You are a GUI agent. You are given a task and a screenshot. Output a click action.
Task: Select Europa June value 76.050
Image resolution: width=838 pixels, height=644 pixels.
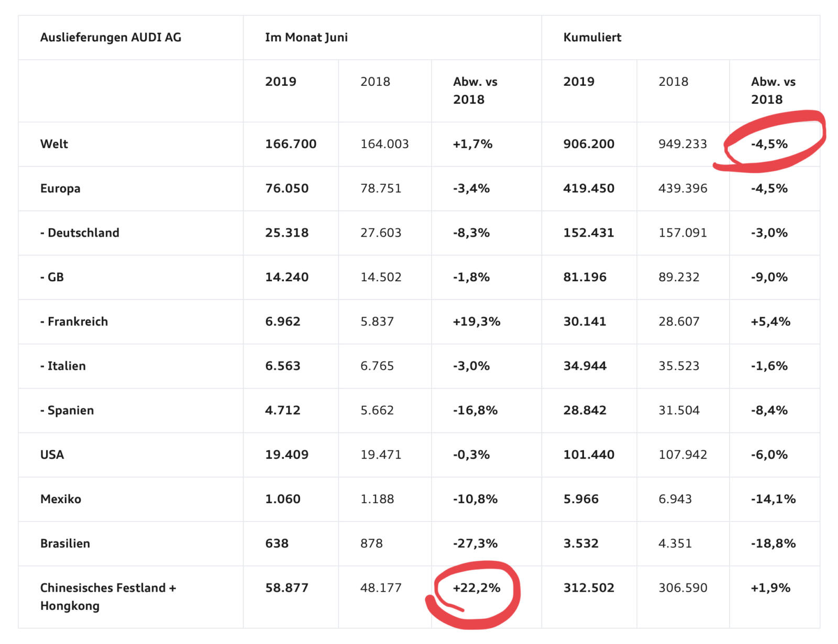pos(286,188)
